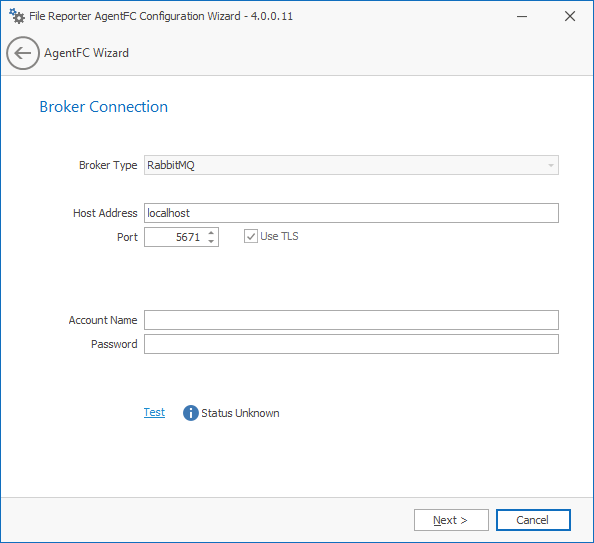
Task: Go back using the circular arrow button
Action: pyautogui.click(x=23, y=53)
